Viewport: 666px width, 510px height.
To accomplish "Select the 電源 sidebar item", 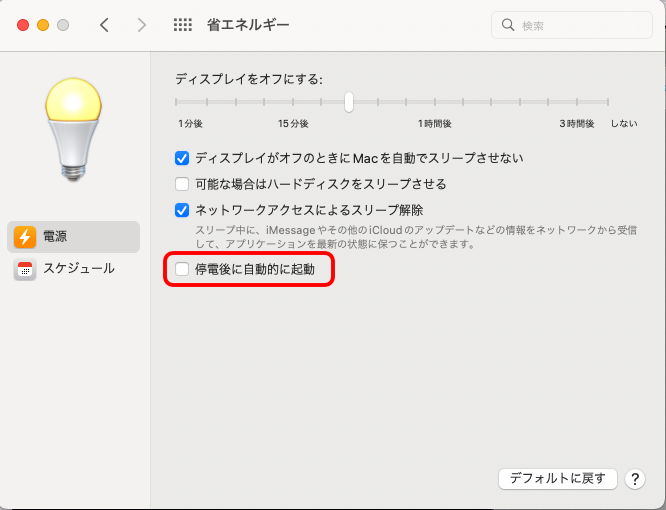I will [73, 237].
